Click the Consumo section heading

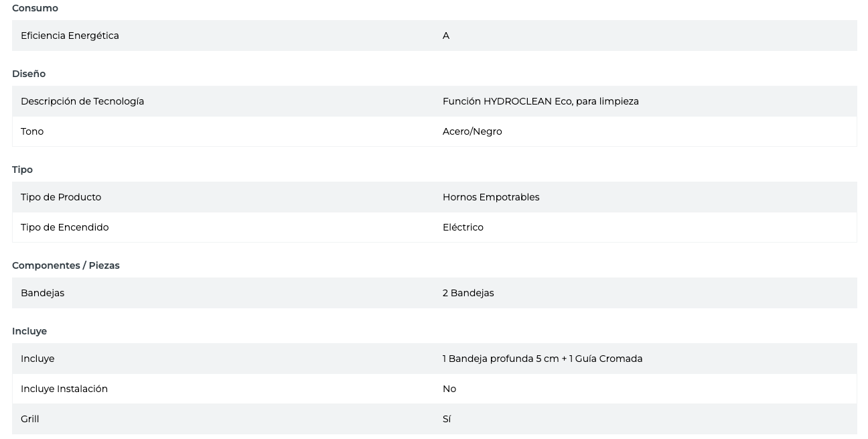coord(35,8)
